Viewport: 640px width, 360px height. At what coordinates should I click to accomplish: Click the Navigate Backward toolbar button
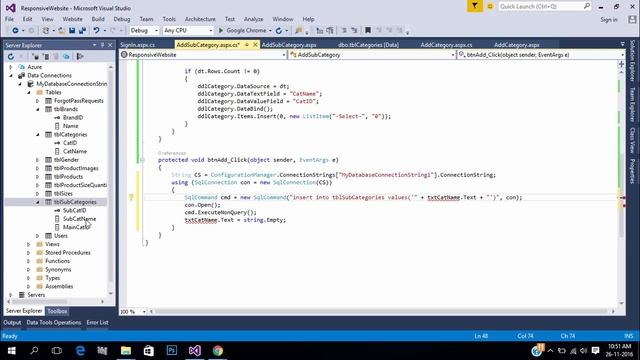click(15, 30)
